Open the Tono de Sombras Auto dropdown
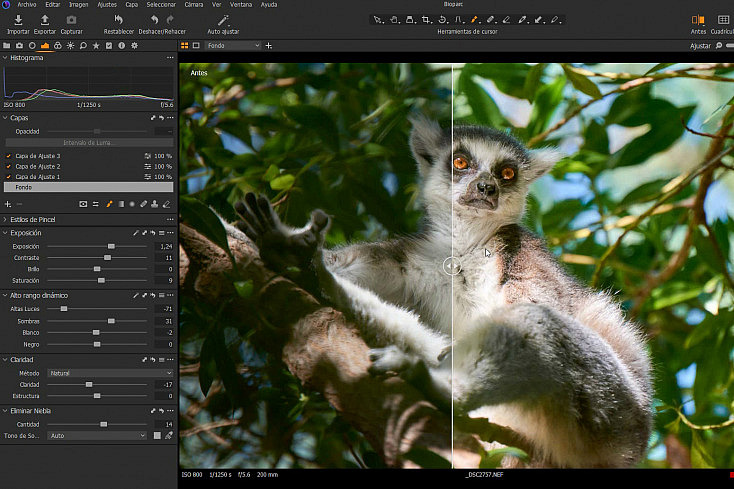The height and width of the screenshot is (489, 734). 97,435
